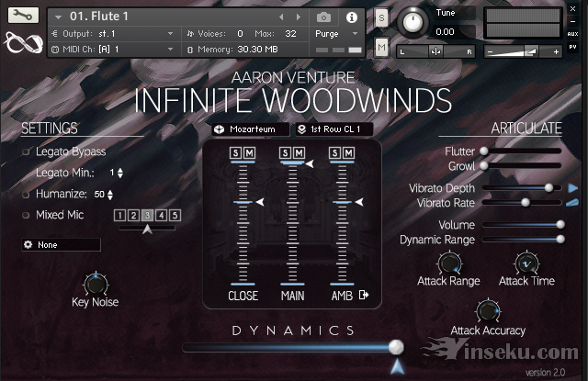This screenshot has width=588, height=381.
Task: Click the AMB mic output routing icon
Action: coord(365,295)
